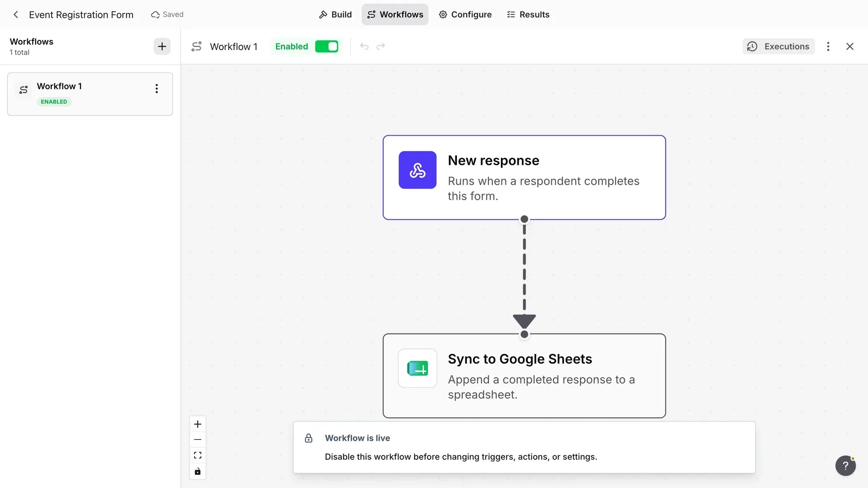Screen dimensions: 868x488
Task: Zoom in on the canvas
Action: click(197, 424)
